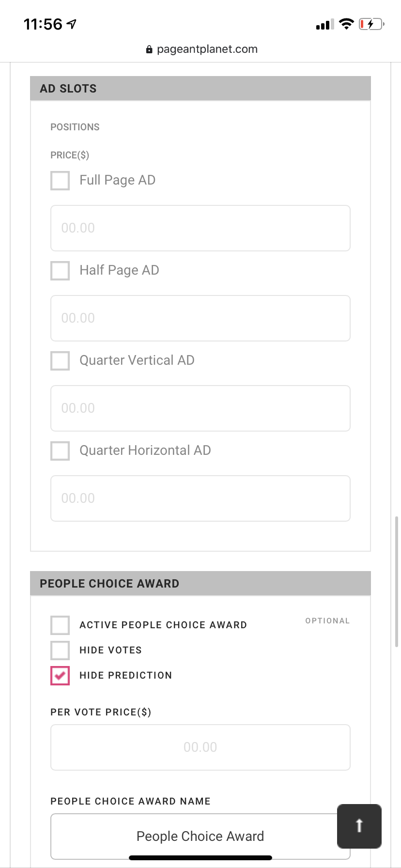
Task: Uncheck the Hide Prediction checkbox
Action: pos(60,676)
